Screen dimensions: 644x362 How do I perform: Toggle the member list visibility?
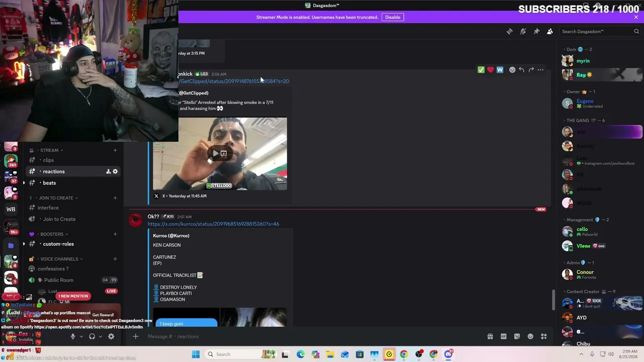click(550, 31)
